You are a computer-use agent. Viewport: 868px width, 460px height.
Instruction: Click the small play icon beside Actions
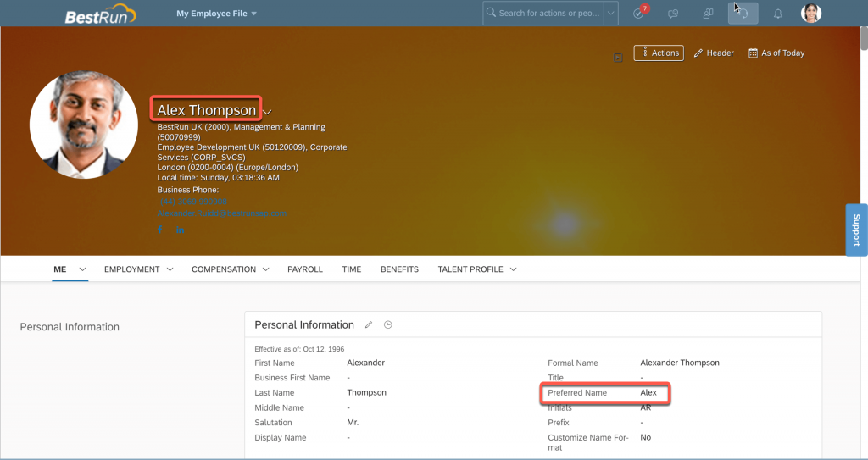point(618,58)
